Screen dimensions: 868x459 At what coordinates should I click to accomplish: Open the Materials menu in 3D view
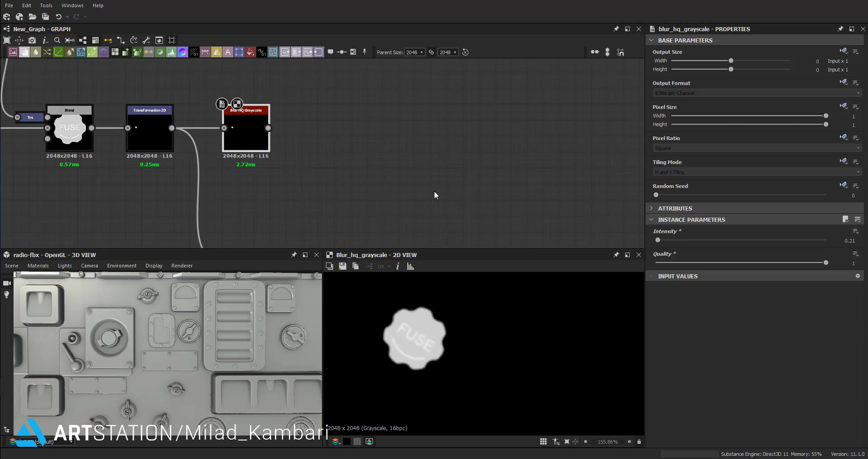click(x=38, y=266)
